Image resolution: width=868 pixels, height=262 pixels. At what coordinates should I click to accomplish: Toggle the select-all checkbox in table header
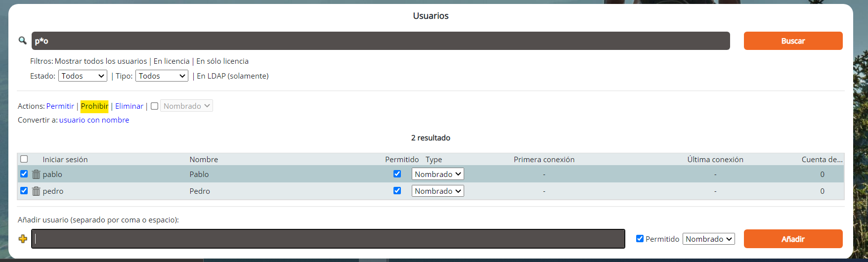click(x=24, y=159)
